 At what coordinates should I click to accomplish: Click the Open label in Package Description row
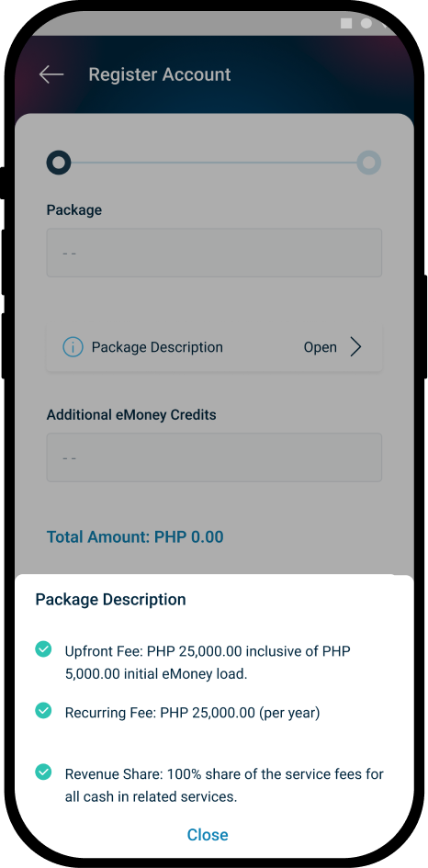[x=320, y=347]
